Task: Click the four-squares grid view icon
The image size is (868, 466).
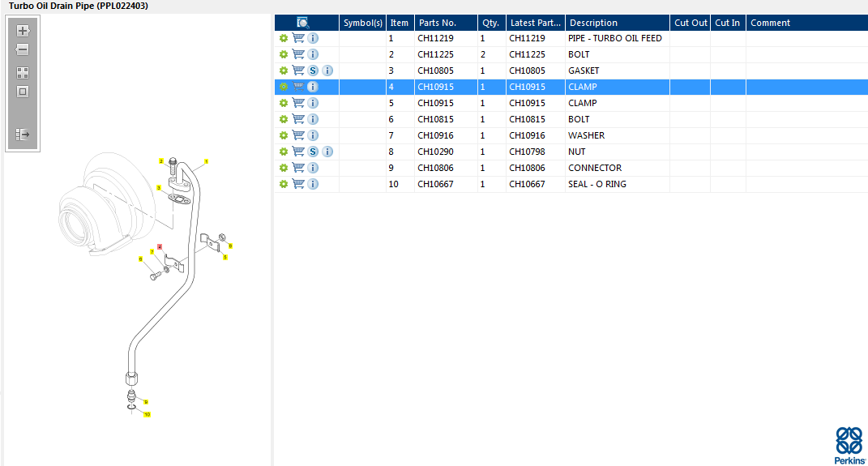Action: click(x=23, y=73)
